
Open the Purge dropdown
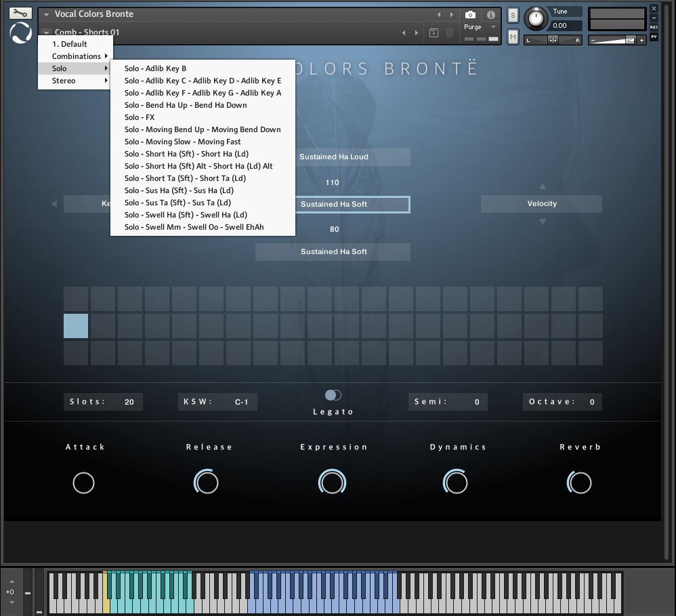click(x=480, y=27)
